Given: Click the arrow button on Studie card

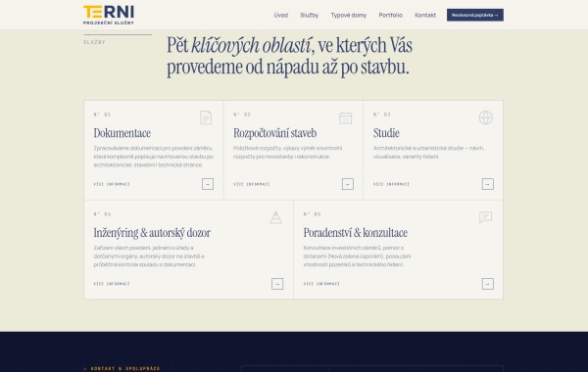Looking at the screenshot, I should coord(487,184).
